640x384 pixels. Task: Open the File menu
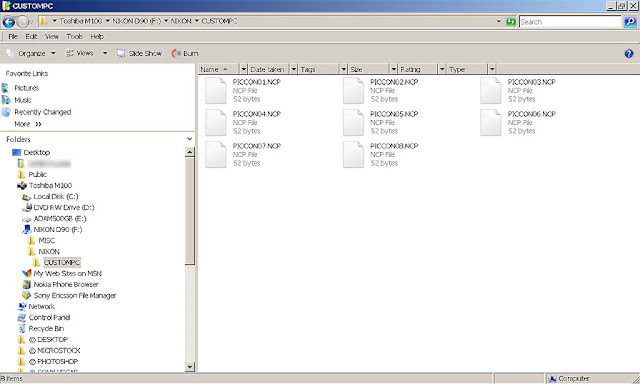[13, 36]
